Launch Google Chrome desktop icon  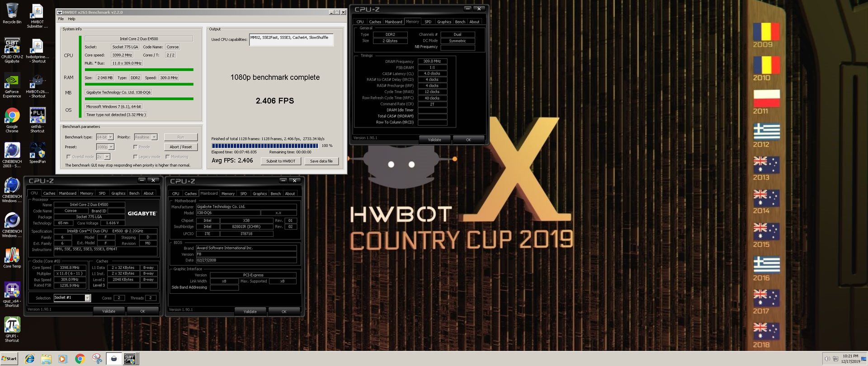click(x=12, y=120)
